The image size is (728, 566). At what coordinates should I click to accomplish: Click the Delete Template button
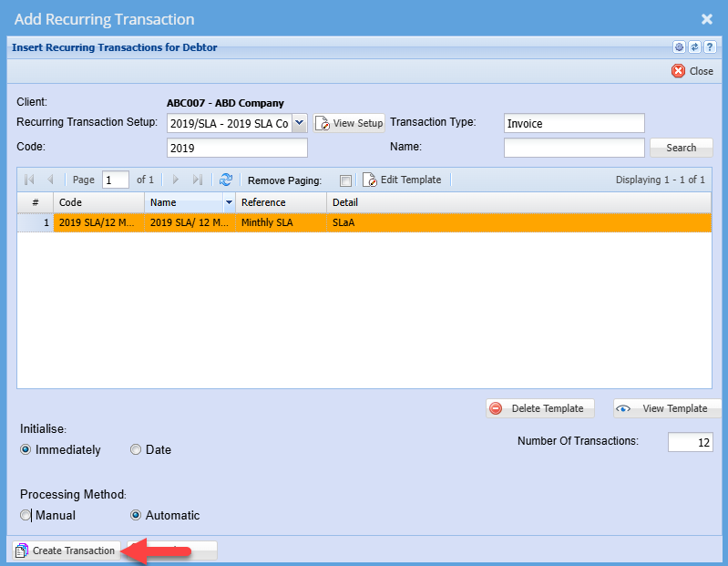[x=540, y=408]
